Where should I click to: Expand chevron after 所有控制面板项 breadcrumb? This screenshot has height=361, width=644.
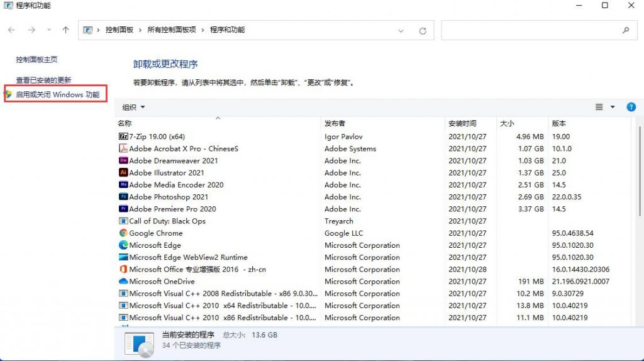[203, 30]
